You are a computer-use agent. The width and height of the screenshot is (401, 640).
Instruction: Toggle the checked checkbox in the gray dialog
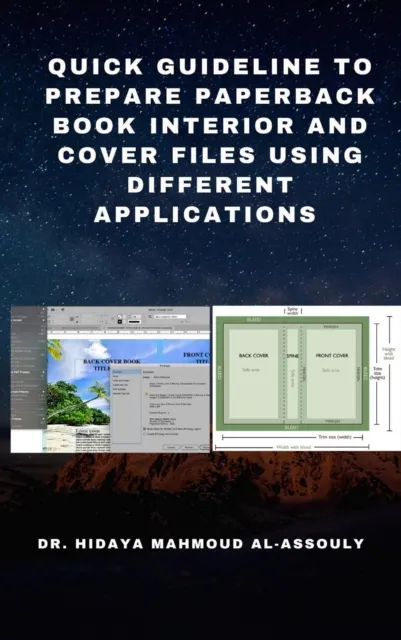pyautogui.click(x=145, y=429)
